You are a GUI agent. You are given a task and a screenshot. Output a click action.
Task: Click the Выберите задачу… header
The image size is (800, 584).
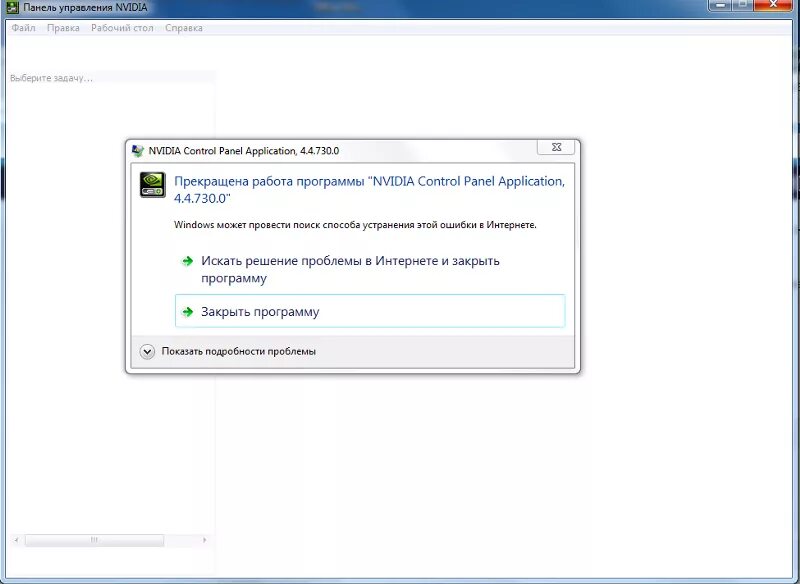[x=52, y=78]
